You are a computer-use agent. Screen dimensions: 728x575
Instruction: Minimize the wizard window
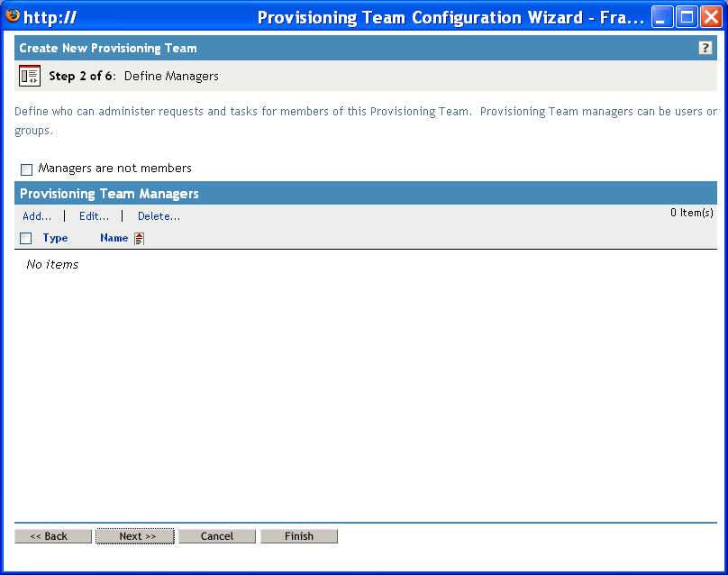tap(662, 17)
